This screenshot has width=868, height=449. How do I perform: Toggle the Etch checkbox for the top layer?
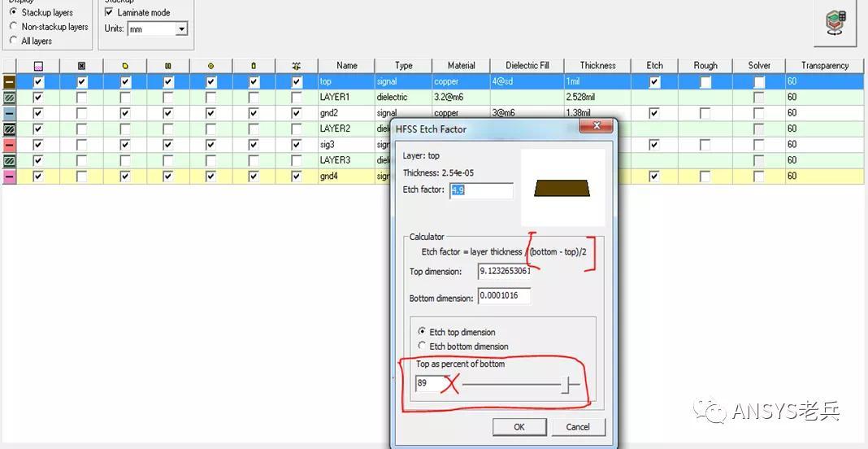[x=654, y=82]
